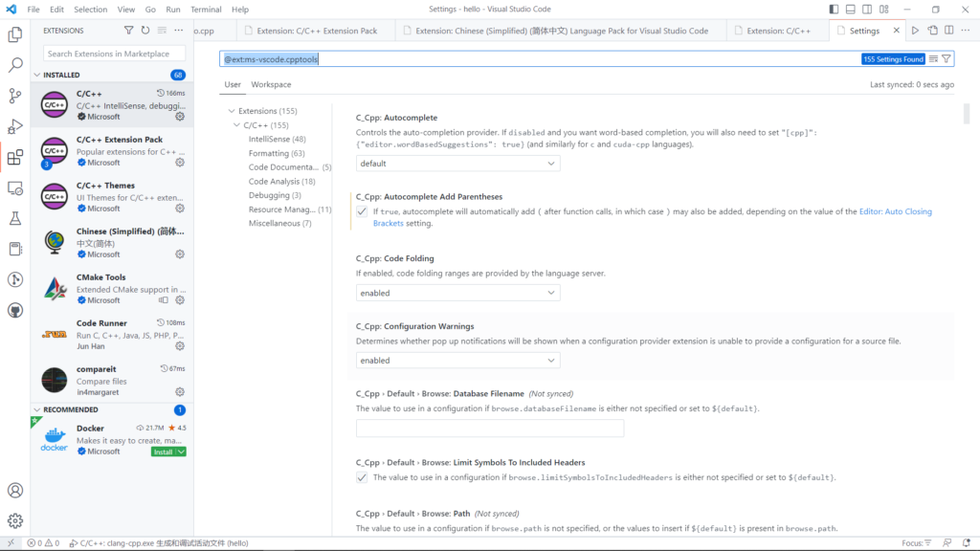Viewport: 980px width, 551px height.
Task: Open the Configuration Warnings dropdown
Action: tap(457, 360)
